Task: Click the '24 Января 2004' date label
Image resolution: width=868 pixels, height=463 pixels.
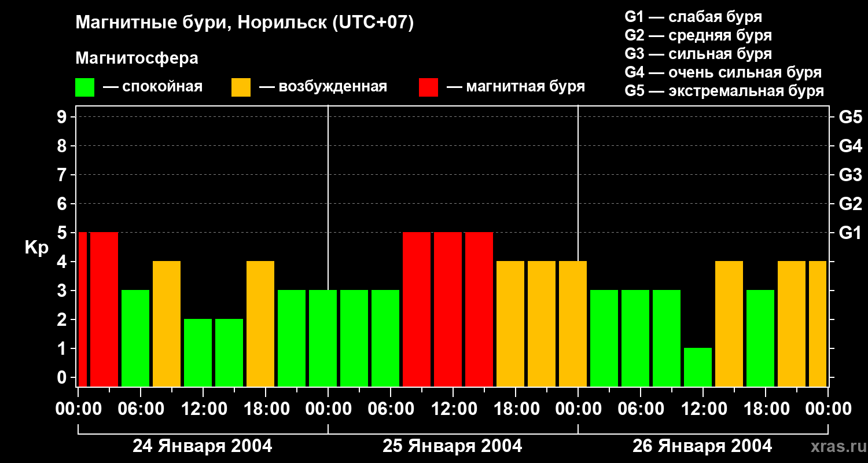Action: 203,446
